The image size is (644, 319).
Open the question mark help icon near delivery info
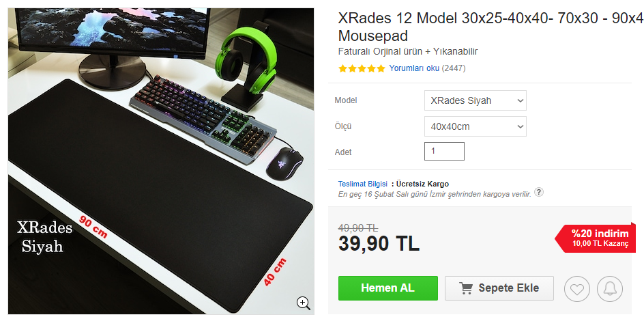tap(539, 192)
